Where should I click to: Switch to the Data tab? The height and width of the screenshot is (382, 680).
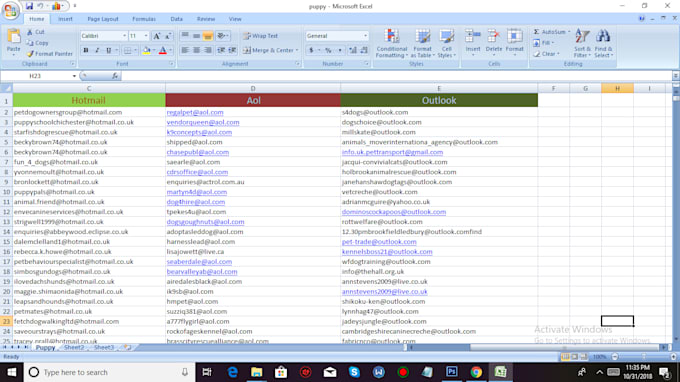[x=177, y=19]
